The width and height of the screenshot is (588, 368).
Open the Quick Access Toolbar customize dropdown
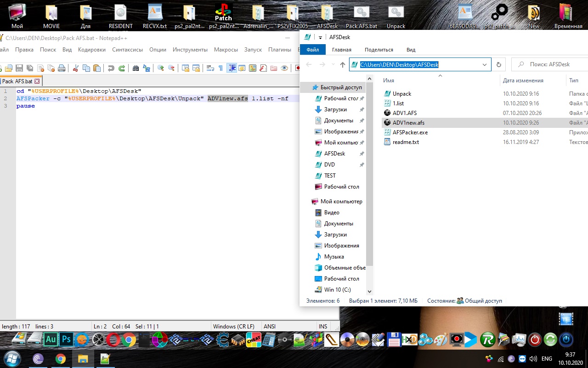click(x=320, y=37)
